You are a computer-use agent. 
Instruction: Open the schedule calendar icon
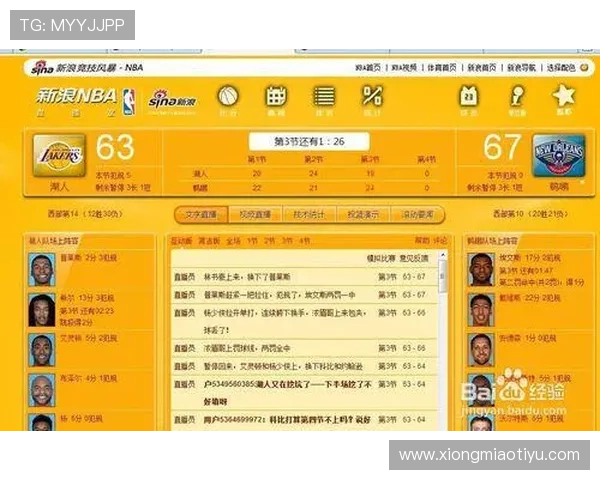click(x=275, y=97)
